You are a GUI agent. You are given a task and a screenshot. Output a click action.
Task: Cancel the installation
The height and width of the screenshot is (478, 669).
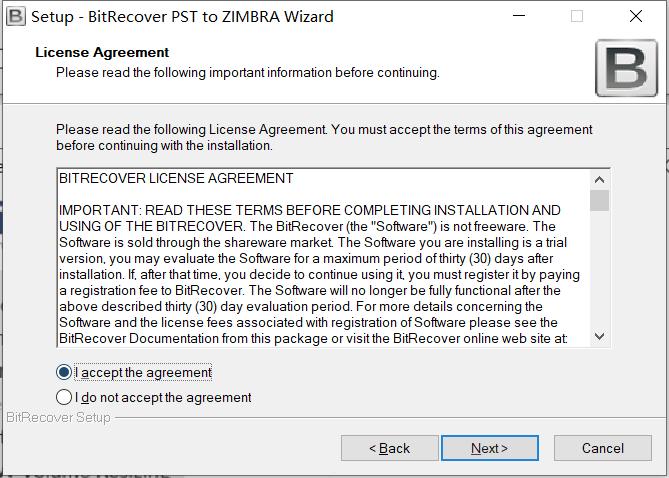(x=603, y=448)
